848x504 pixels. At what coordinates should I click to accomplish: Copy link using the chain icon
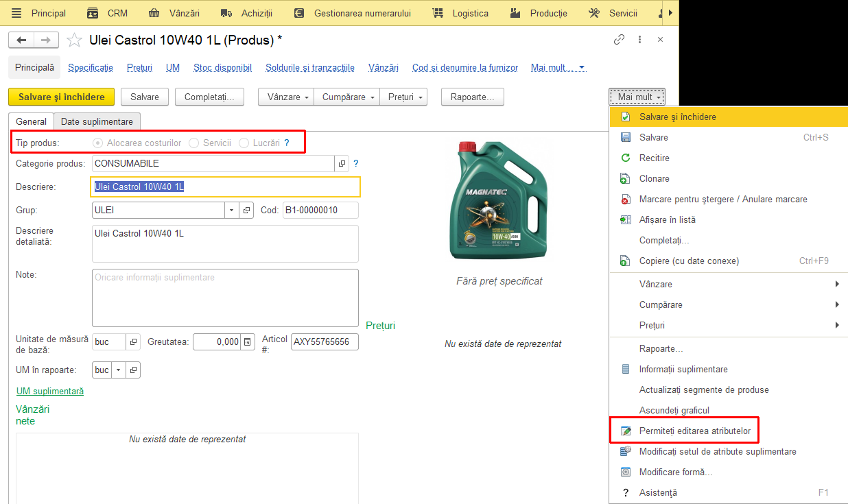[x=619, y=40]
